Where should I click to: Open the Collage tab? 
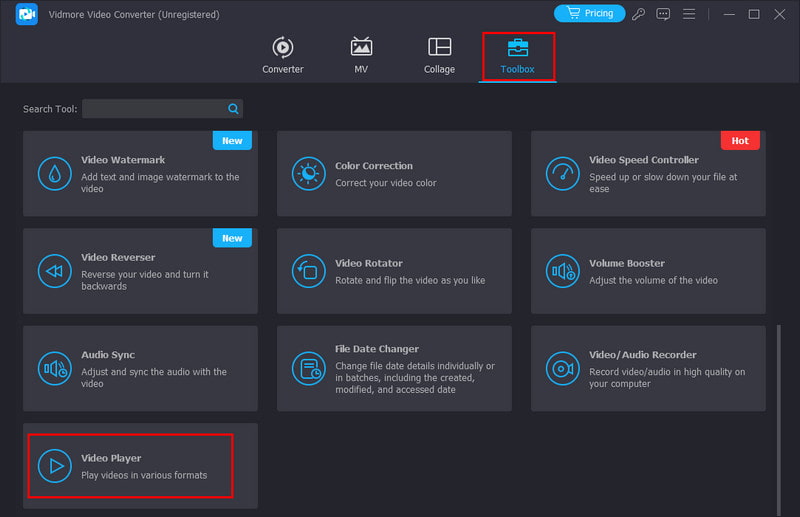coord(439,56)
